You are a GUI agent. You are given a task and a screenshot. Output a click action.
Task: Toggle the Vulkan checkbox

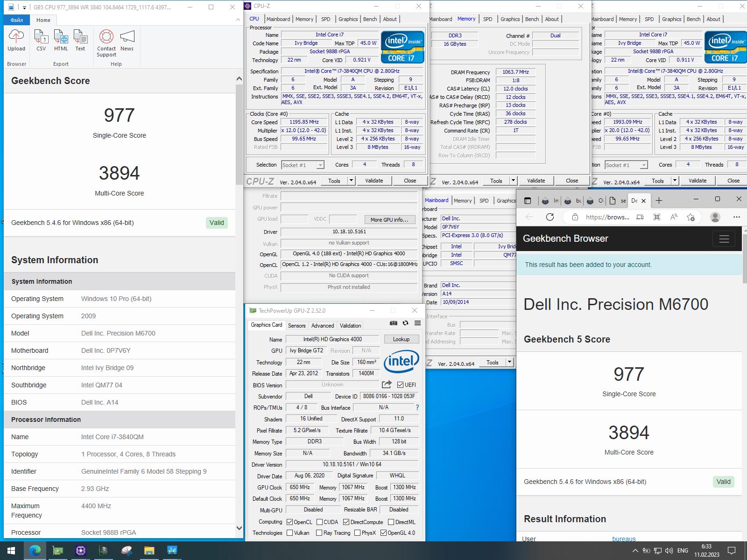290,532
